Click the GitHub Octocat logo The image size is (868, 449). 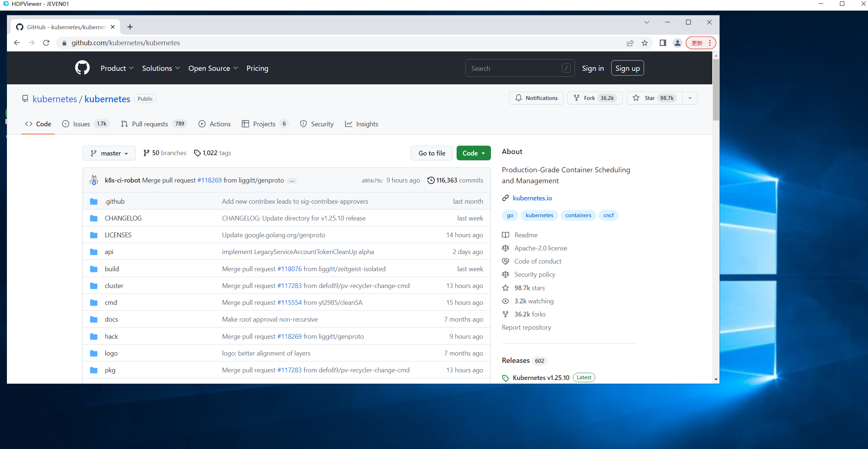point(82,68)
